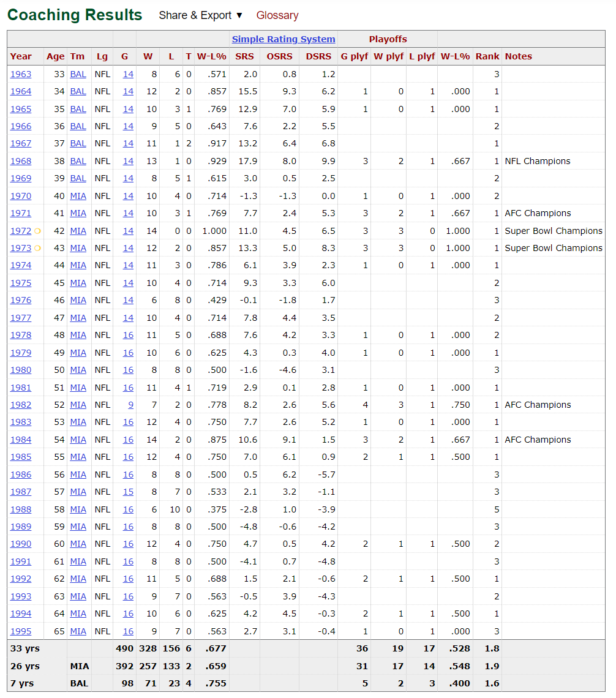Click MIA team link in 1970 row
Viewport: 616px width, 698px height.
(x=78, y=196)
